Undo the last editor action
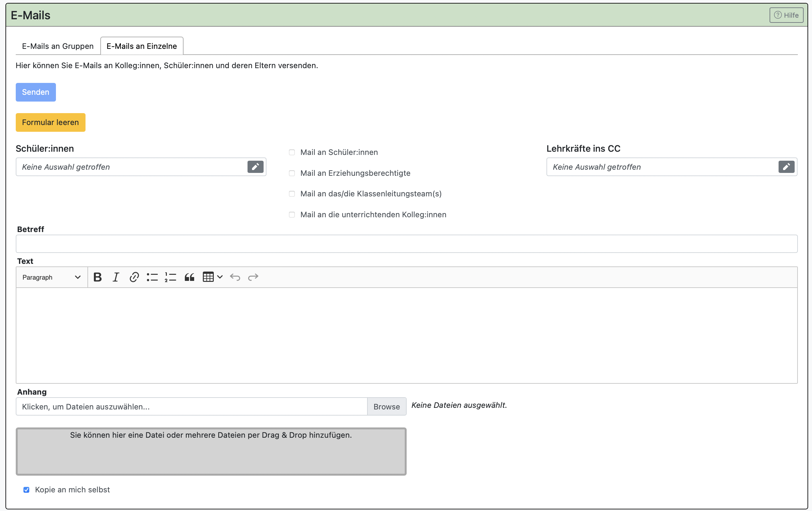This screenshot has width=812, height=511. [235, 277]
